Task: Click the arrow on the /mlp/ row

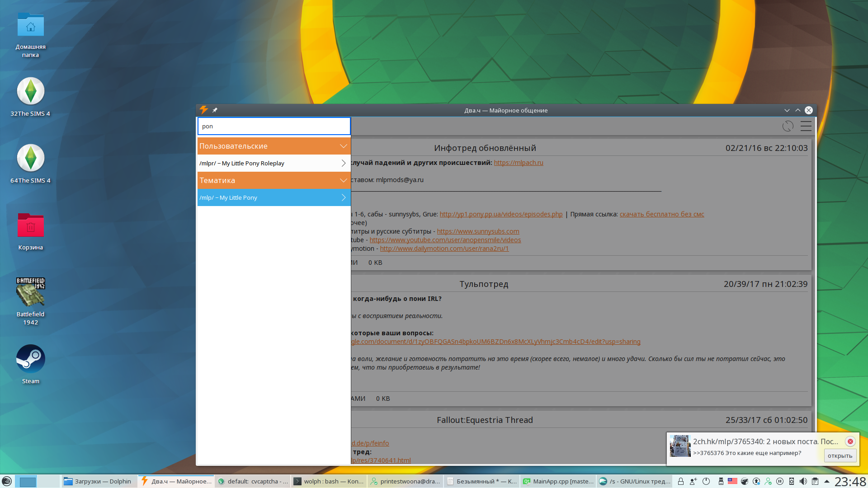Action: [344, 197]
